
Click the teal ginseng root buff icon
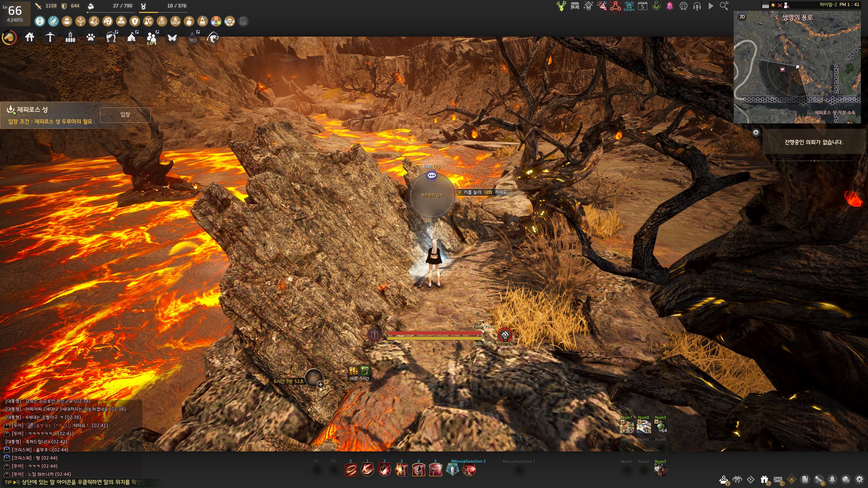click(53, 21)
